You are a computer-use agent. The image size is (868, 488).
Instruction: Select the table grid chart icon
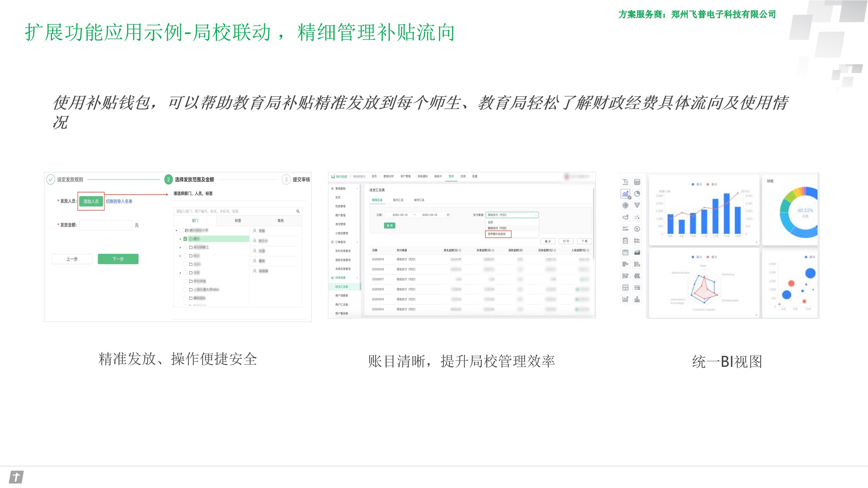pyautogui.click(x=637, y=182)
